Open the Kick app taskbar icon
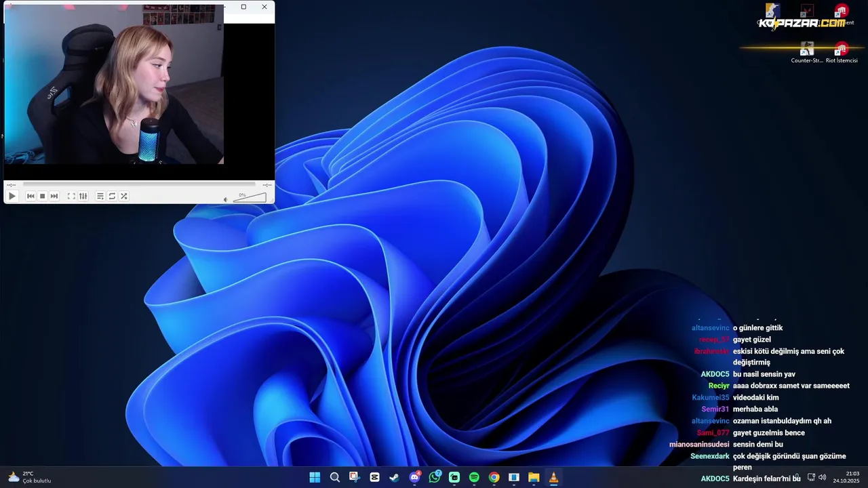Viewport: 868px width, 488px height. 454,477
